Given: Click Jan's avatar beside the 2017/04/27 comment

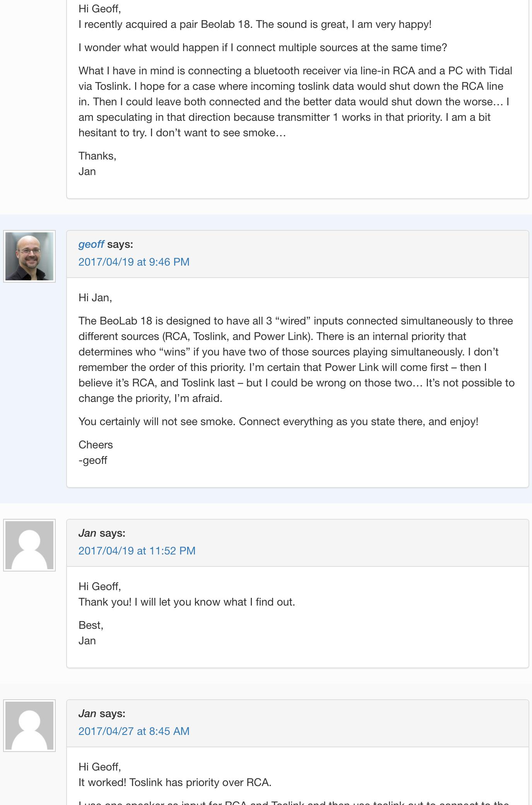Looking at the screenshot, I should coord(29,726).
